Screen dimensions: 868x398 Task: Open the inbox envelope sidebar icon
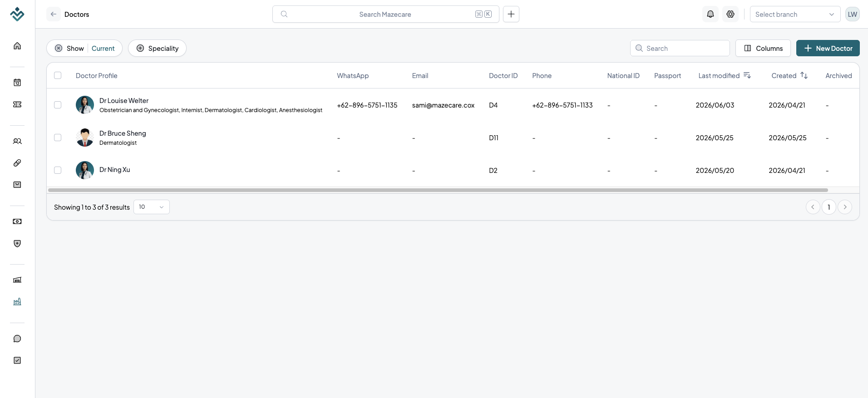coord(17,185)
